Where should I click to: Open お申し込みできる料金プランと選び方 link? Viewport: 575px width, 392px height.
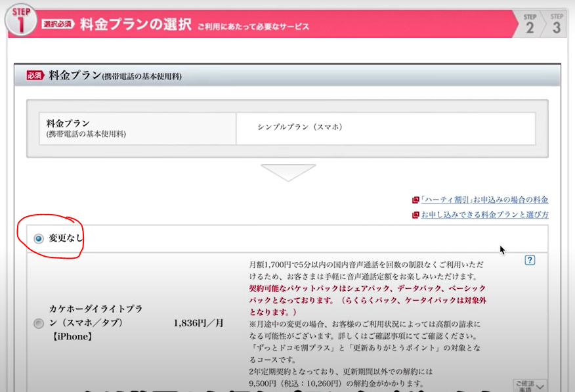[484, 215]
